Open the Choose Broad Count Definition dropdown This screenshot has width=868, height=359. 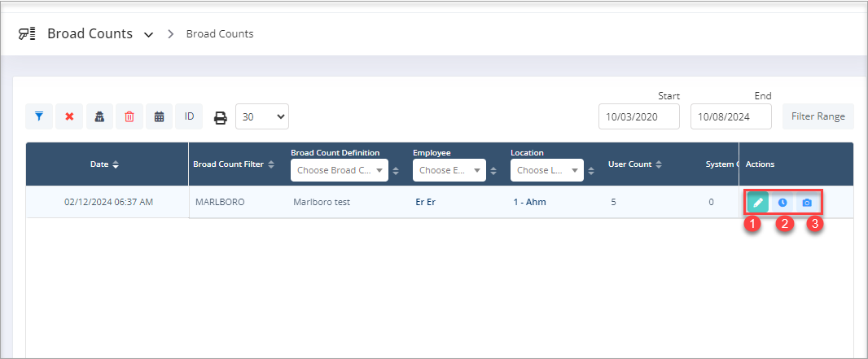(x=340, y=170)
